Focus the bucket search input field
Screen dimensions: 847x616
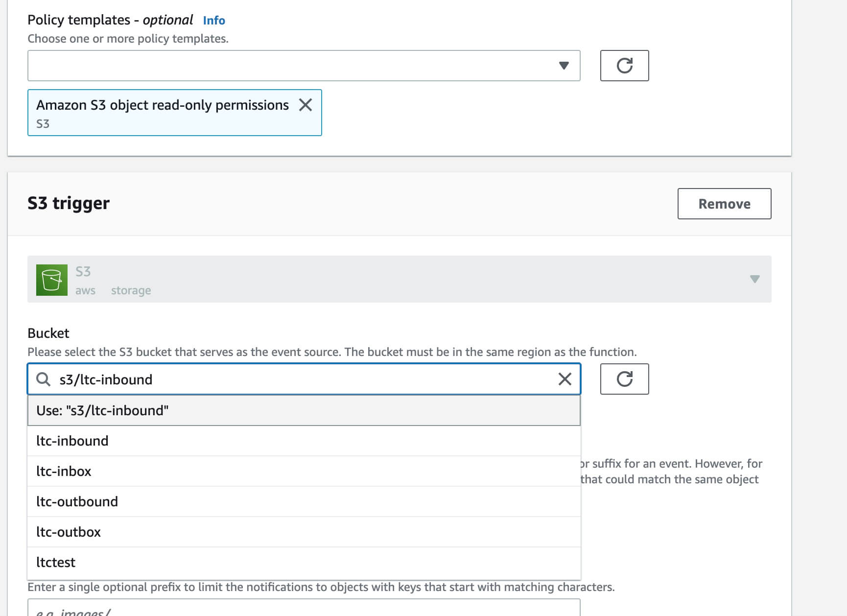tap(304, 379)
